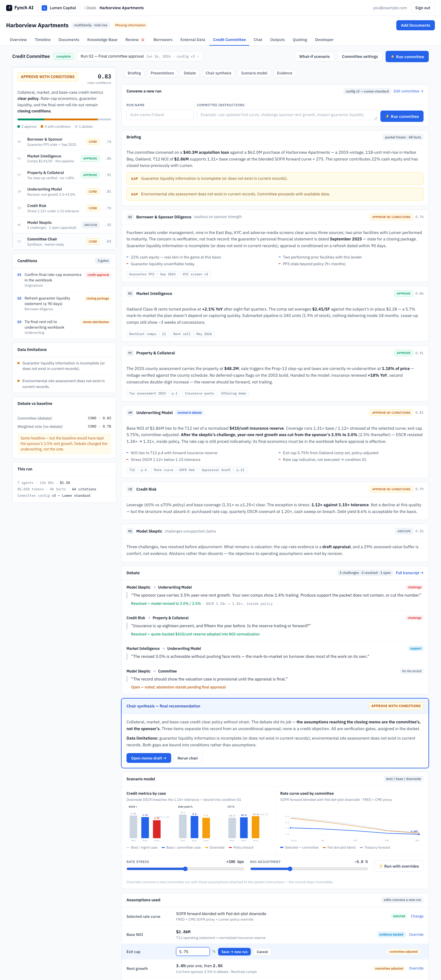
Task: Open the Run 02 Final committee approval dropdown
Action: click(x=140, y=56)
